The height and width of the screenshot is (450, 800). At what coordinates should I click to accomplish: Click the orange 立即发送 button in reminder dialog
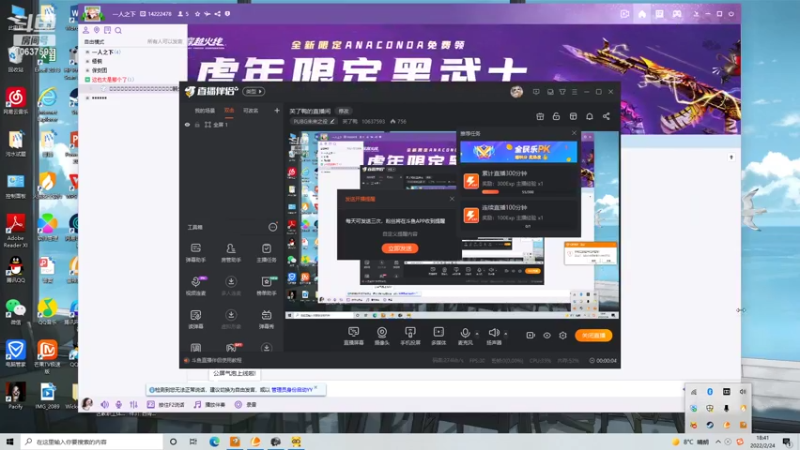click(x=400, y=248)
